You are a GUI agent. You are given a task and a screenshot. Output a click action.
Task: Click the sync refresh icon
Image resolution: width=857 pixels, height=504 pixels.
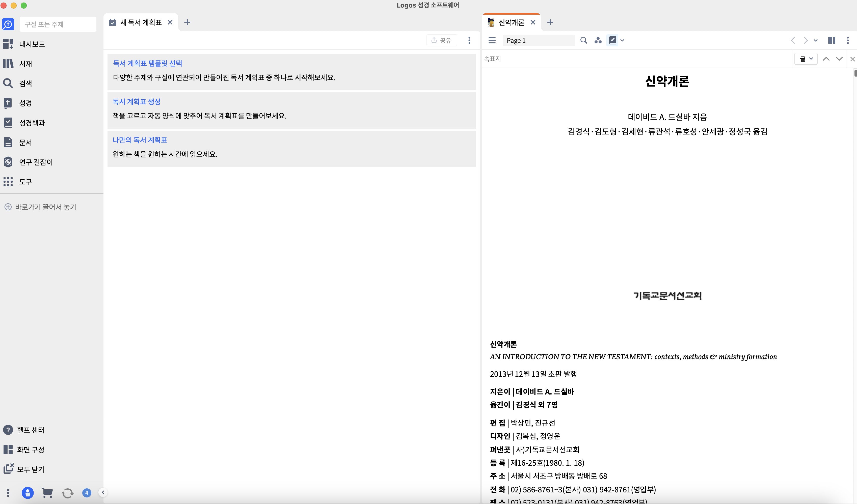click(67, 493)
